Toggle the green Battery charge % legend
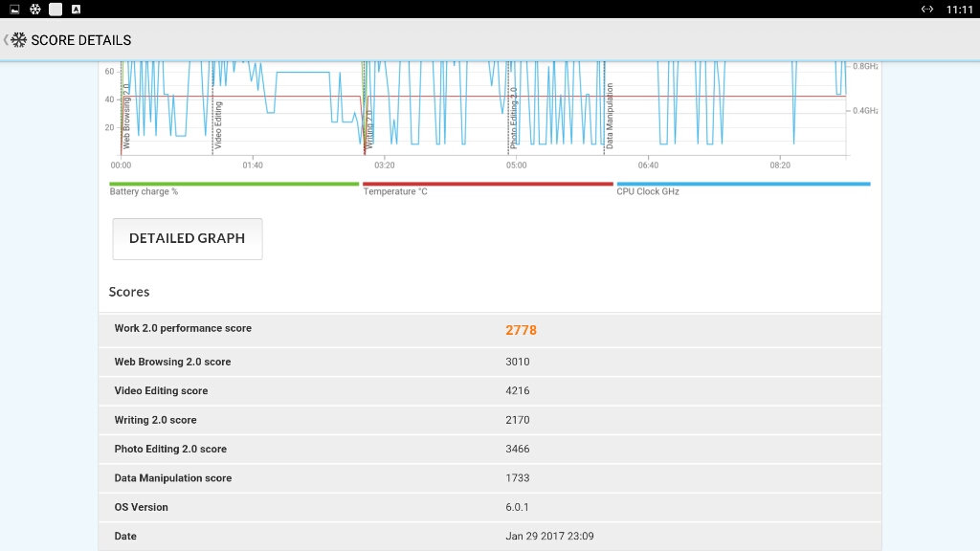Image resolution: width=980 pixels, height=551 pixels. coord(234,188)
